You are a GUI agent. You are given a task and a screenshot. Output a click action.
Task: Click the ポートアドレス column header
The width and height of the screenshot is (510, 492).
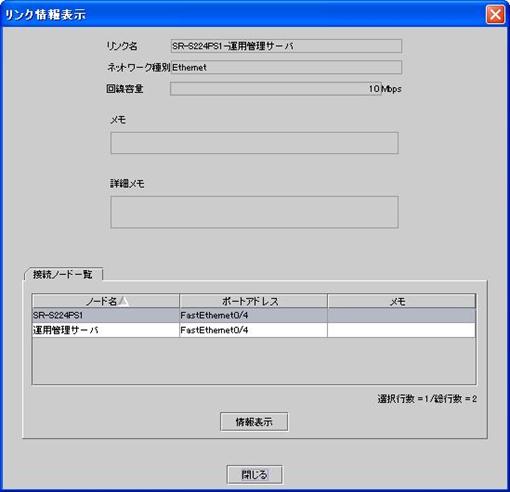coord(253,301)
